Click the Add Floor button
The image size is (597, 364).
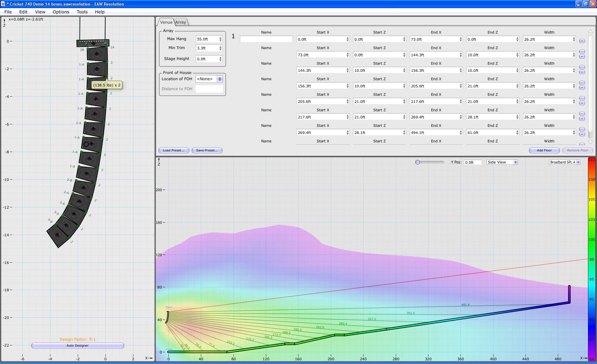(x=544, y=150)
